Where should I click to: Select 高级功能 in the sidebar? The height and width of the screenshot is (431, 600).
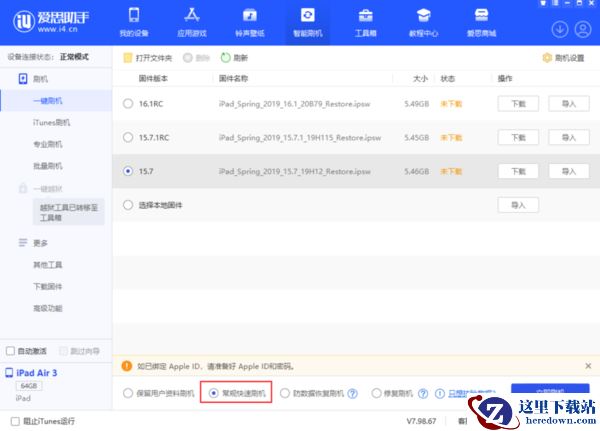point(48,308)
